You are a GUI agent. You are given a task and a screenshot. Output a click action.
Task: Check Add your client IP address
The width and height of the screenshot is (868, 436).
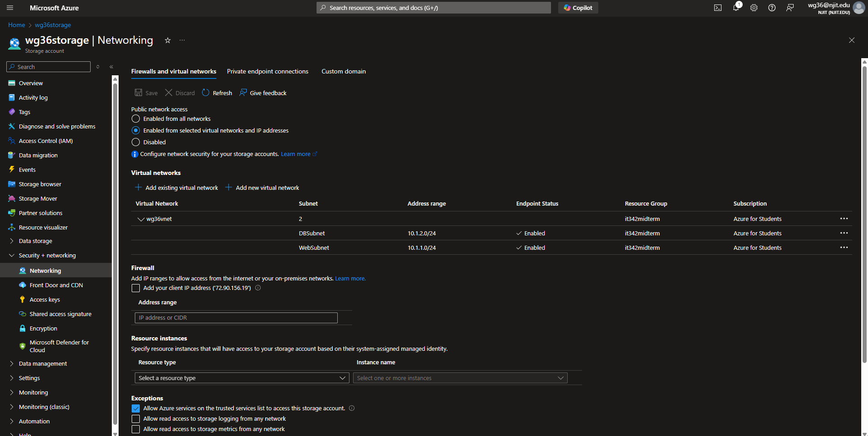[x=136, y=288]
